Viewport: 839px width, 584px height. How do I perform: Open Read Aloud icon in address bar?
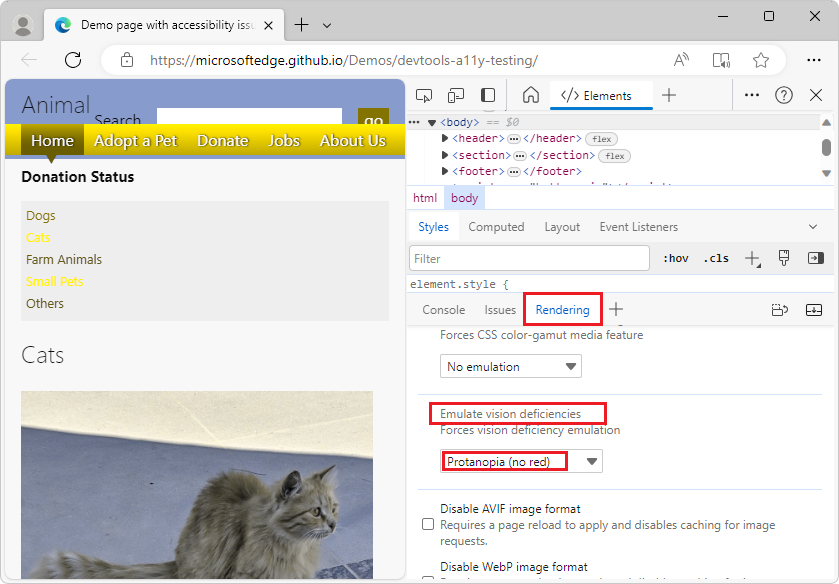[682, 60]
